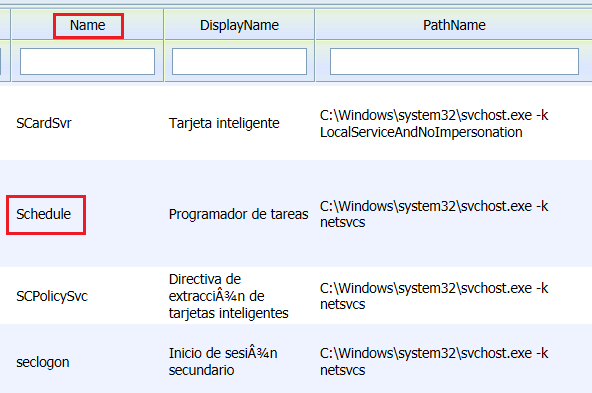Image resolution: width=592 pixels, height=393 pixels.
Task: Click the Inicio de sesión secundario cell
Action: [223, 362]
